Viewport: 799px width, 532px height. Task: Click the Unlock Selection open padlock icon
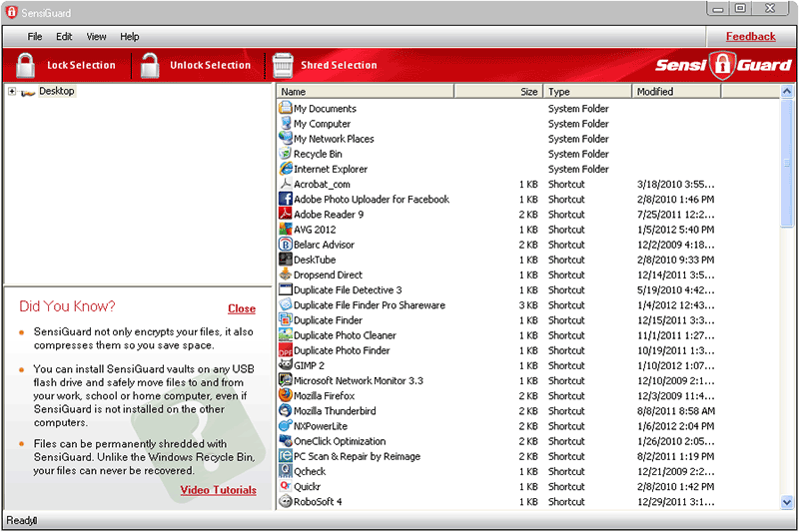click(x=150, y=66)
